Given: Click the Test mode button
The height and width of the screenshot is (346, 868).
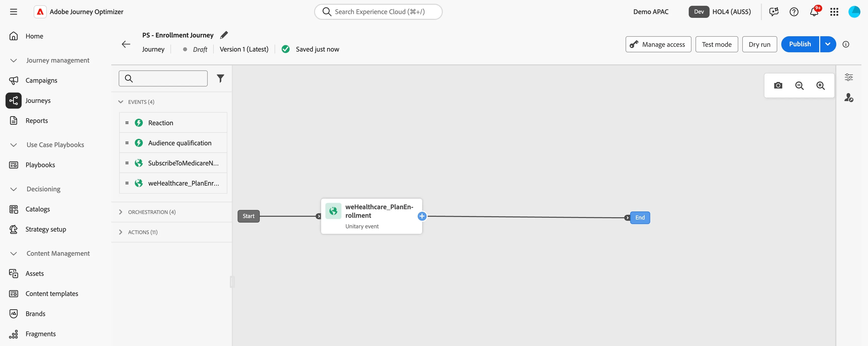Looking at the screenshot, I should click(716, 45).
